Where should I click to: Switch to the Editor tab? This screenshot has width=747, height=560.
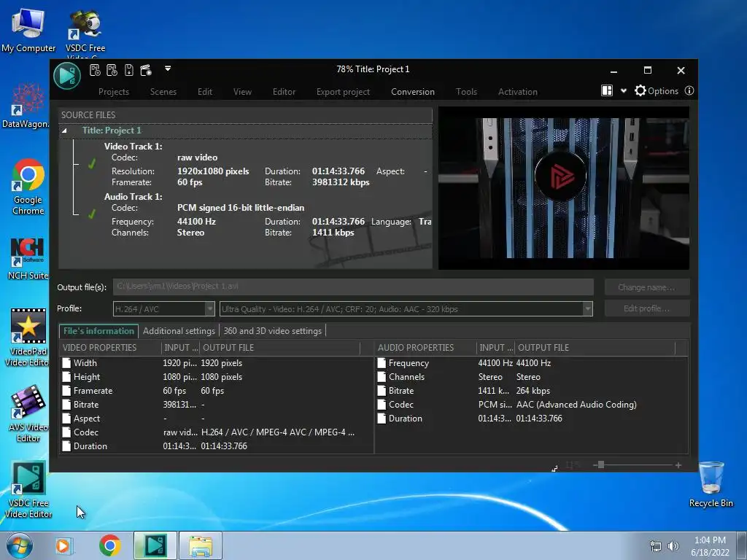coord(284,92)
